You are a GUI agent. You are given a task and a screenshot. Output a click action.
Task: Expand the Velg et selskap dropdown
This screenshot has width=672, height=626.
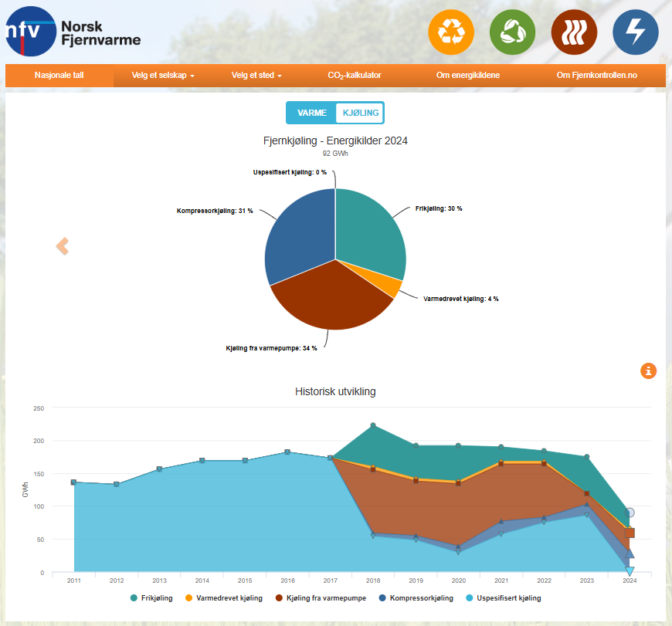[x=163, y=76]
